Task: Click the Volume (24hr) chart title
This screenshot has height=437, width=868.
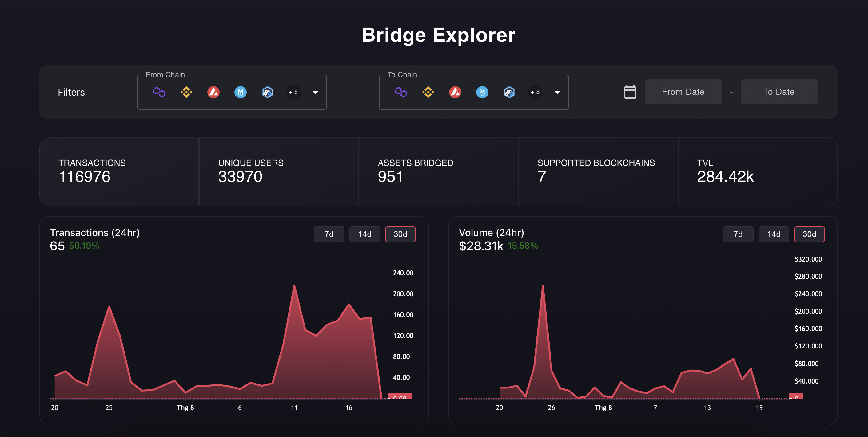Action: (491, 233)
